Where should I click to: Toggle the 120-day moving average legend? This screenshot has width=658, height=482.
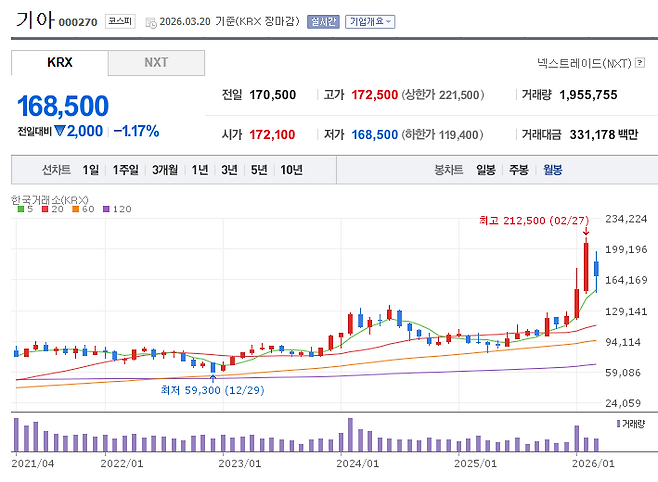pos(116,209)
